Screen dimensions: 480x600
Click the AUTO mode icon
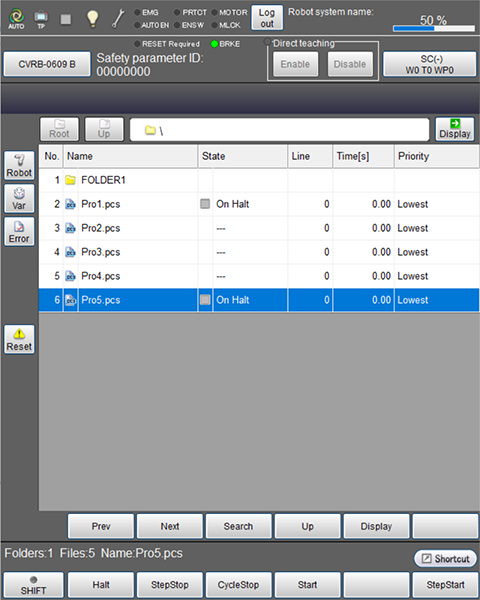coord(16,18)
